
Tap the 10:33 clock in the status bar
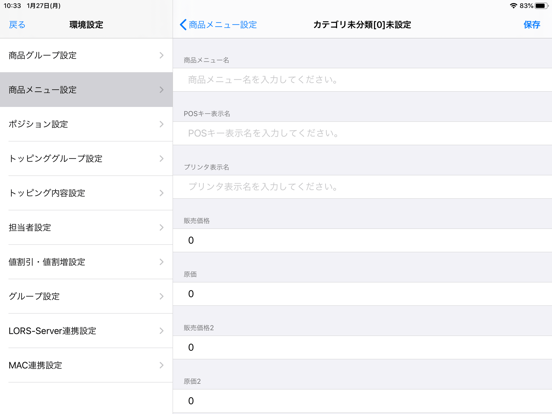coord(12,6)
